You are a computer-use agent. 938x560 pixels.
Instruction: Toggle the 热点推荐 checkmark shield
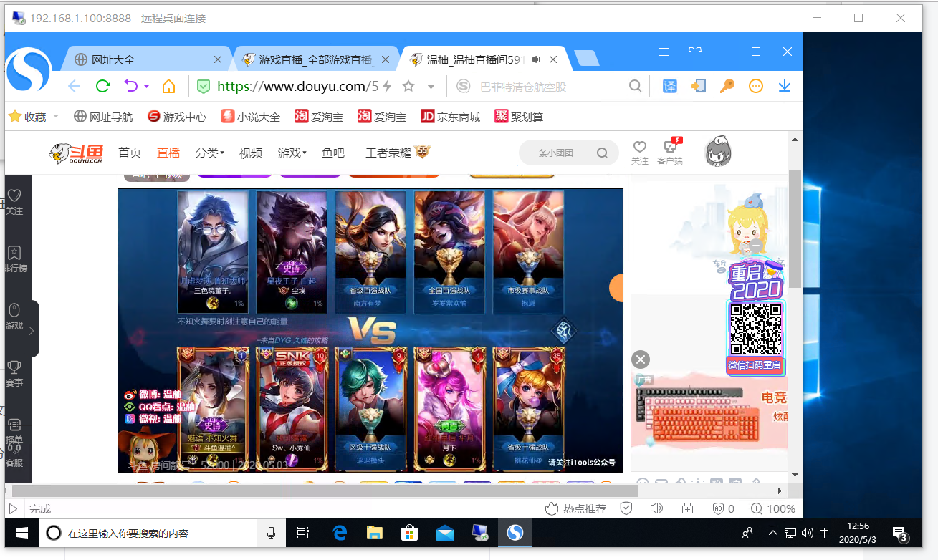626,508
